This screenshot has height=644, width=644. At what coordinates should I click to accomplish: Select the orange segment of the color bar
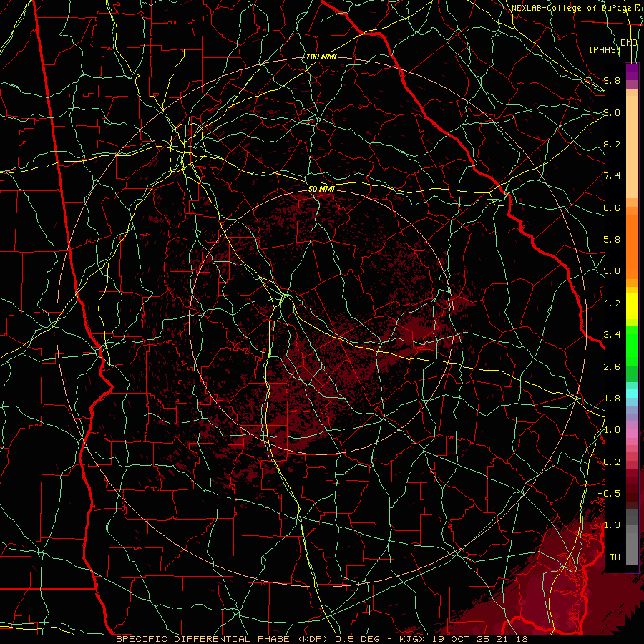(632, 246)
